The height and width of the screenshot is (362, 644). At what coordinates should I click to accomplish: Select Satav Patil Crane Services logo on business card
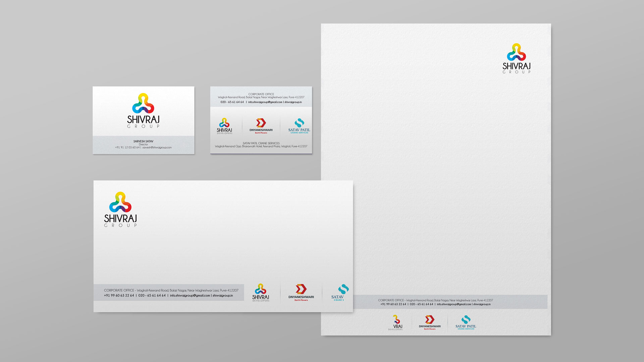[x=299, y=126]
